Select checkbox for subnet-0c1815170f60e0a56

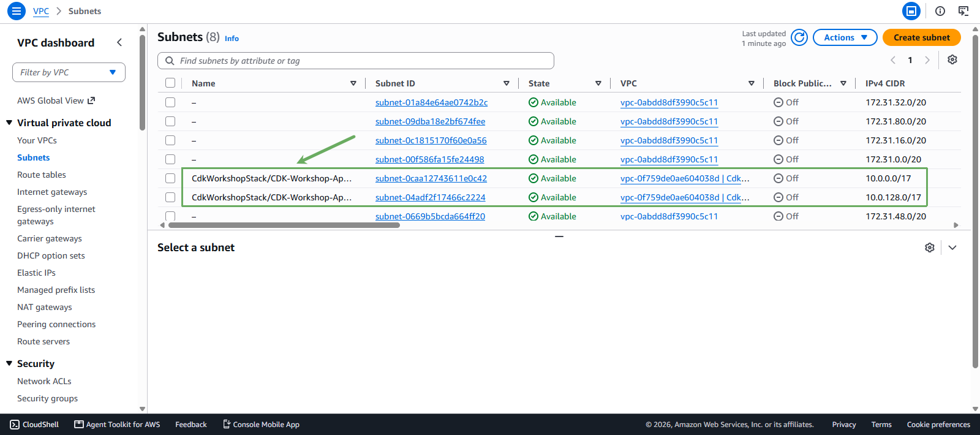pyautogui.click(x=170, y=140)
